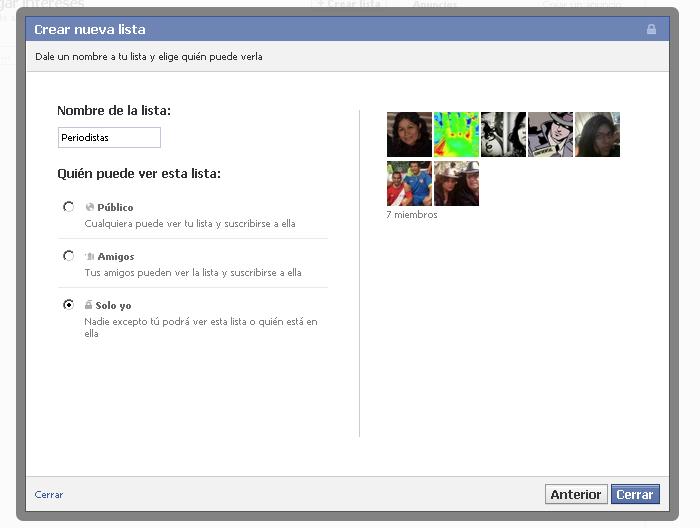This screenshot has width=700, height=528.
Task: Choose the Amigos radio option
Action: pyautogui.click(x=68, y=256)
